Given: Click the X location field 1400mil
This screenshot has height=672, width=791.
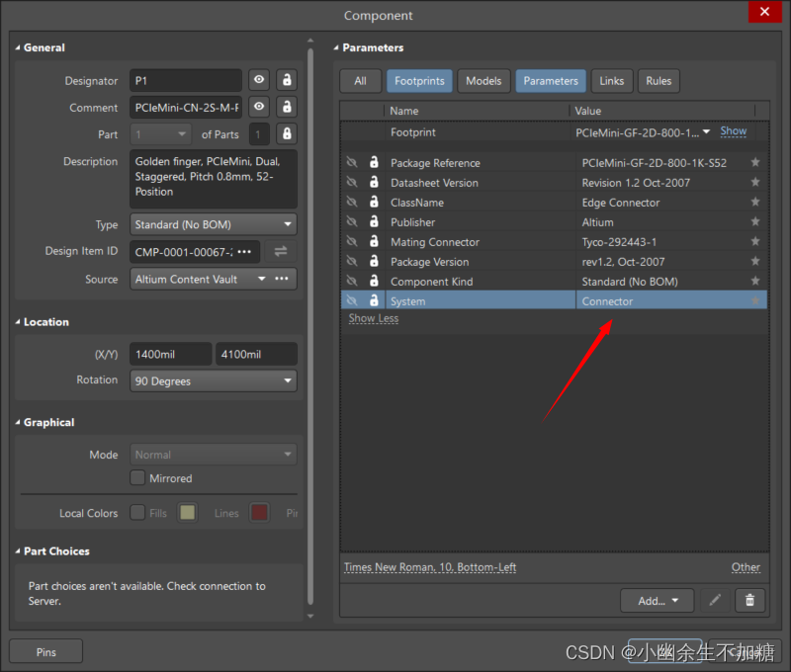Looking at the screenshot, I should [170, 354].
